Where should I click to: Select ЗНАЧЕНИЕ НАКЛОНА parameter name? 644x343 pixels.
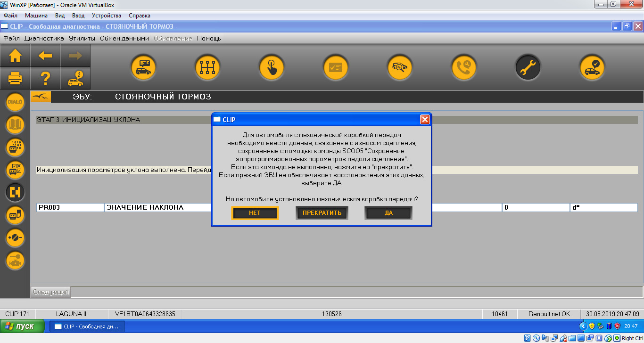(144, 208)
